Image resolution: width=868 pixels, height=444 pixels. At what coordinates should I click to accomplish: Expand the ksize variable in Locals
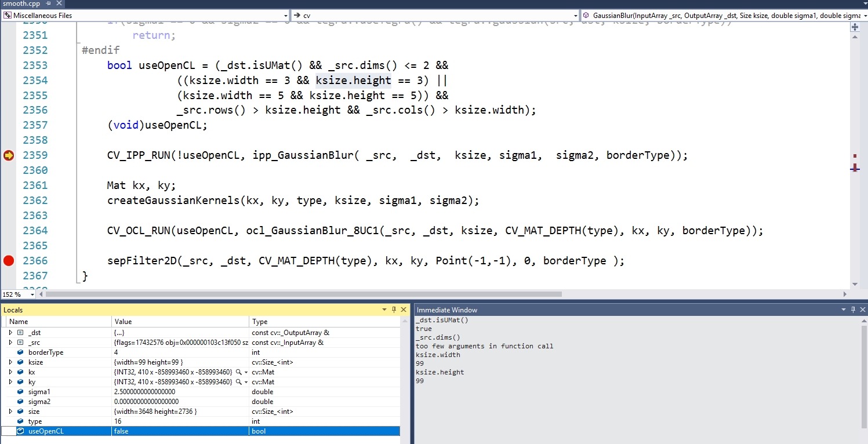pyautogui.click(x=10, y=362)
